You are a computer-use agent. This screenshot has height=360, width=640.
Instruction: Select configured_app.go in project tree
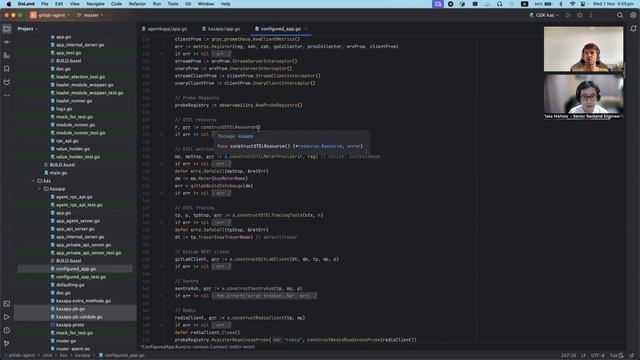76,269
